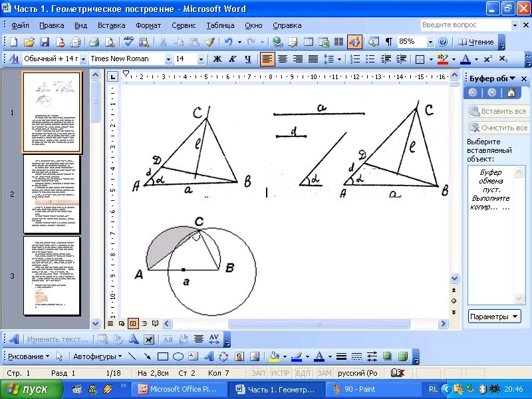Open the font size dropdown
This screenshot has height=399, width=532.
201,59
